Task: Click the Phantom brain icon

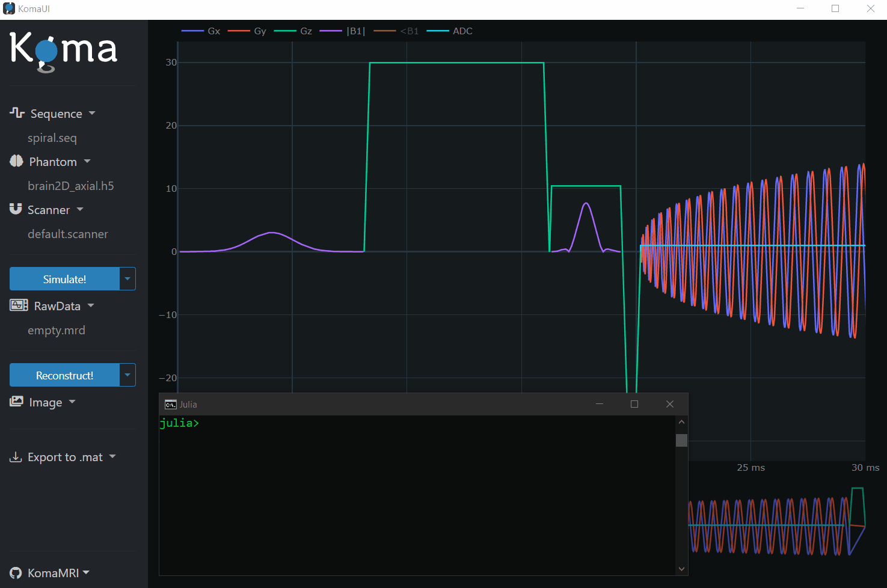Action: (x=17, y=161)
